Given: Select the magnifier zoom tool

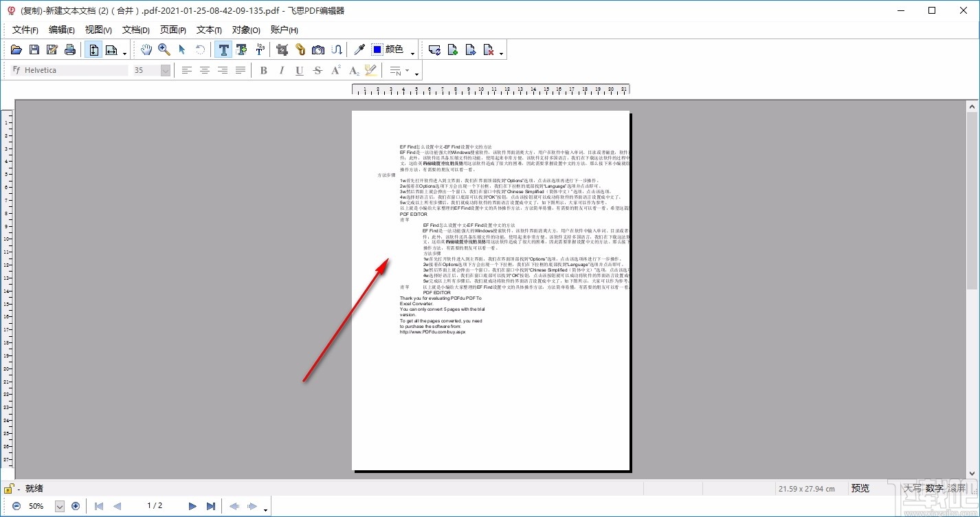Looking at the screenshot, I should click(x=164, y=49).
